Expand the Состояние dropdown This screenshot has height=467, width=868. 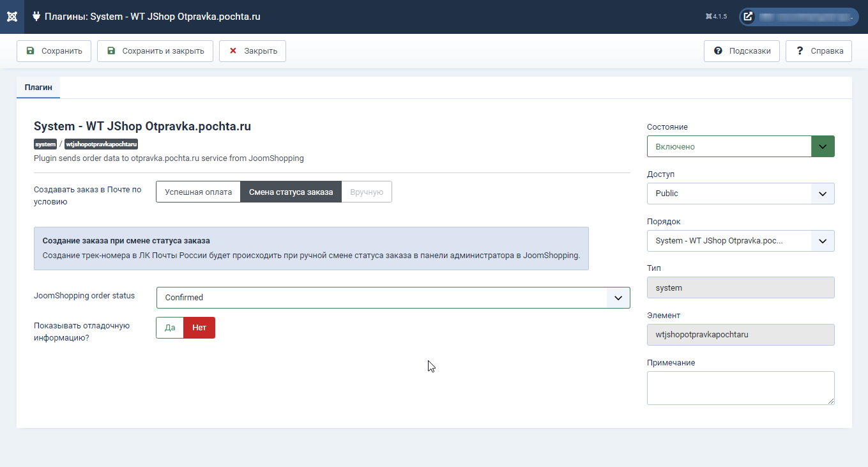[x=740, y=146]
